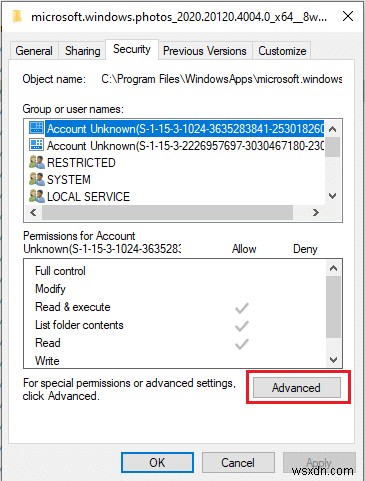This screenshot has height=481, width=365.
Task: Click icon beside first Account Unknown entry
Action: 36,128
